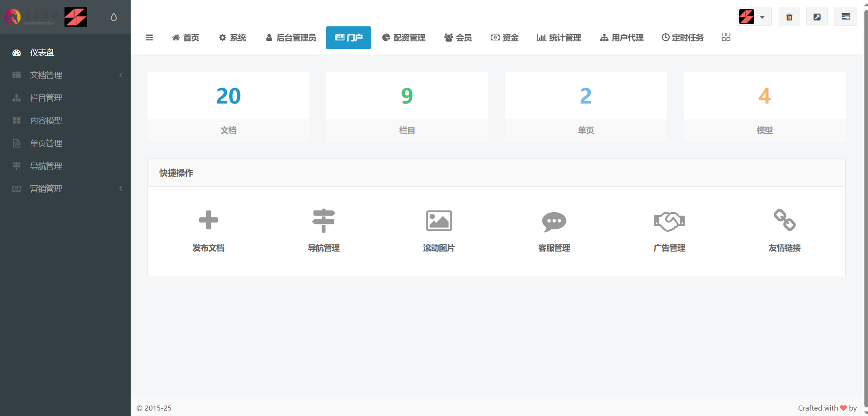Switch to the 配资管理 tab

pos(403,38)
